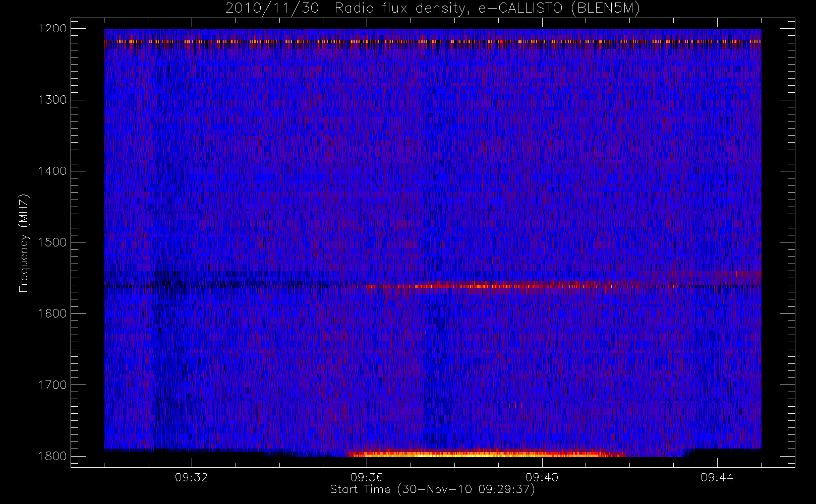
Task: Click the plot title '2010/11/30 Radio flux density, e-CALLISTO (BLEN5M)'
Action: tap(433, 9)
